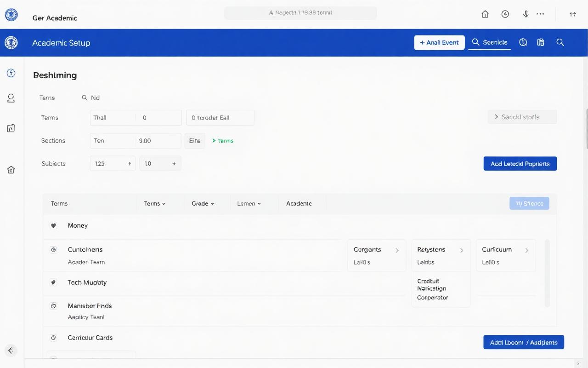Viewport: 588px width, 368px height.
Task: Click the Terms column header in table
Action: click(x=59, y=203)
